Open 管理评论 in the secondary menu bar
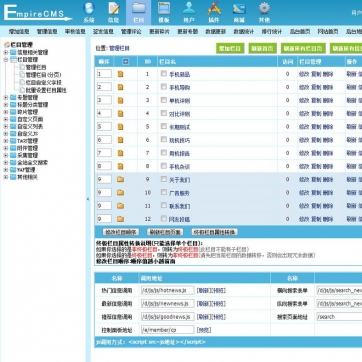The height and width of the screenshot is (362, 362). pyautogui.click(x=131, y=32)
